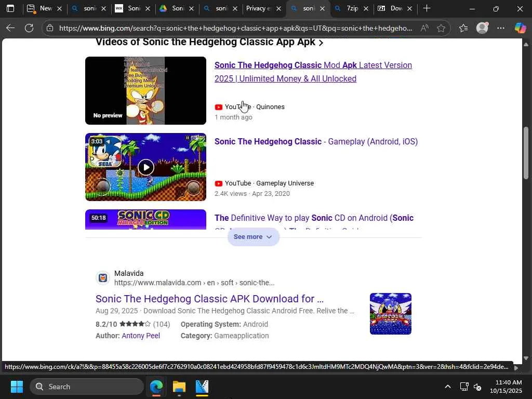The image size is (532, 399).
Task: Switch to the New tab
Action: [41, 8]
